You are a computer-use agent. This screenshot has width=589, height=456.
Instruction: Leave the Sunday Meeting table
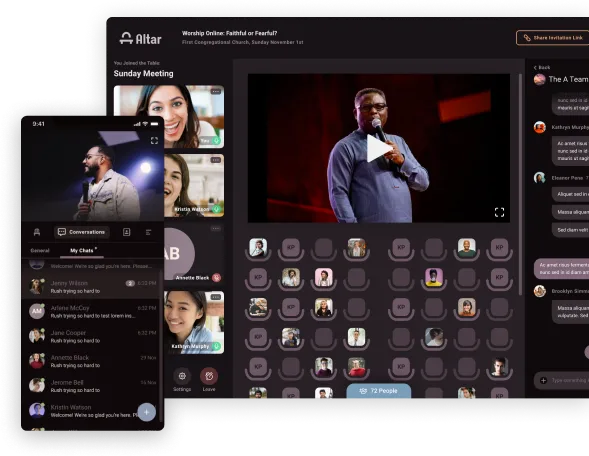pyautogui.click(x=209, y=376)
